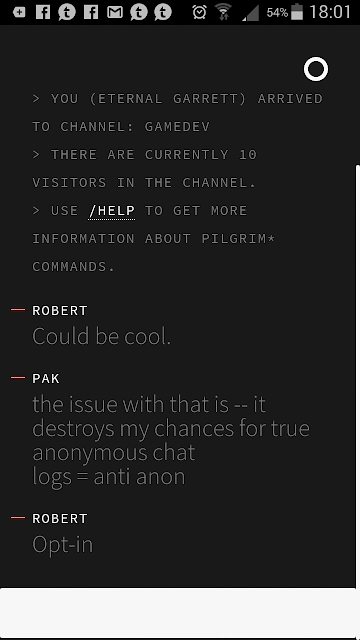The image size is (360, 640).
Task: Open Facebook notification beside the mail icon
Action: coord(91,12)
